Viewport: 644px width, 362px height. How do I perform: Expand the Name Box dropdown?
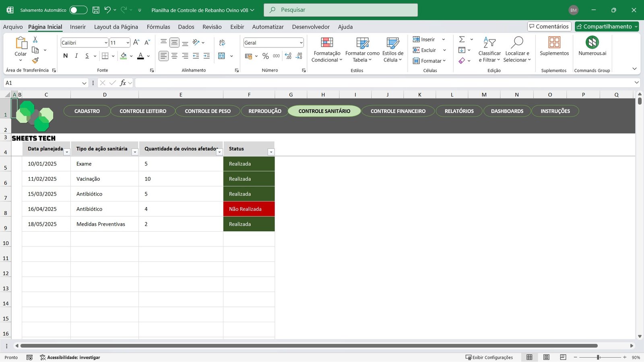[x=84, y=83]
